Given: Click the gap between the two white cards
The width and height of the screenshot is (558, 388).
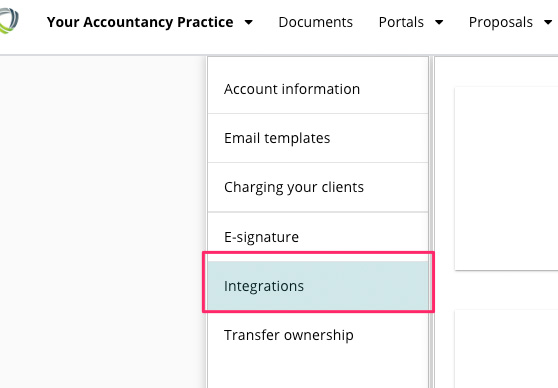Looking at the screenshot, I should tap(506, 290).
